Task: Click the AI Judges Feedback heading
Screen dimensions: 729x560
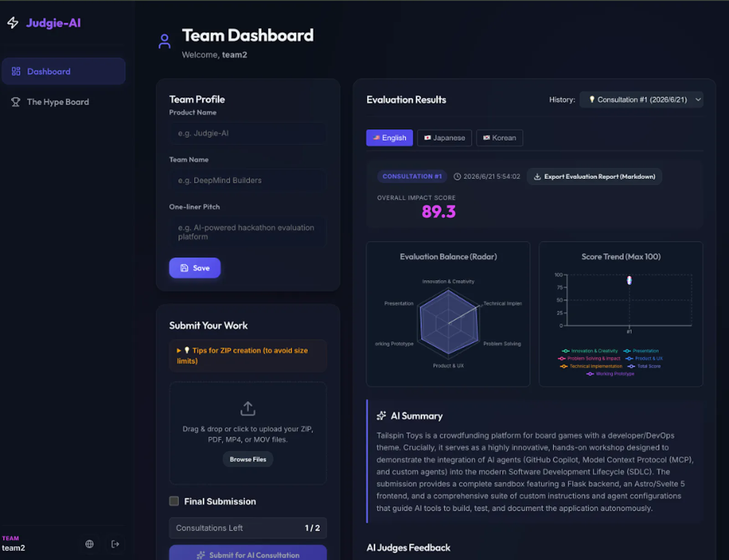Action: [x=408, y=548]
